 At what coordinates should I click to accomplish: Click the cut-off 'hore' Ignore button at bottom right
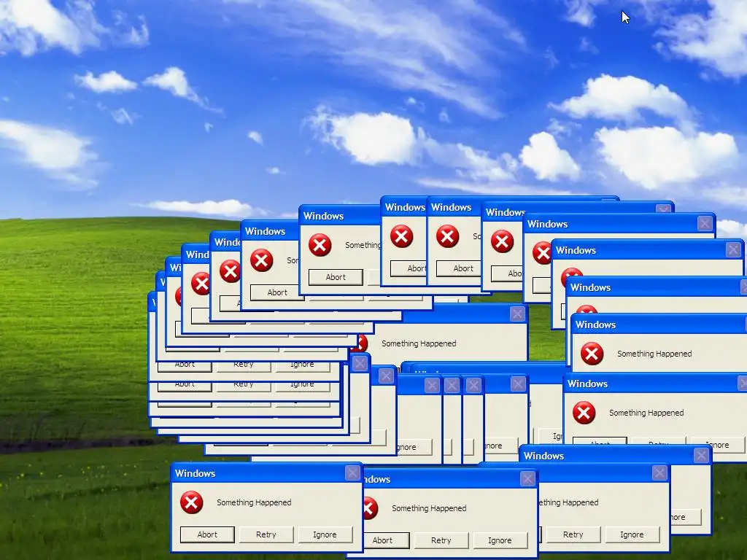[x=686, y=517]
